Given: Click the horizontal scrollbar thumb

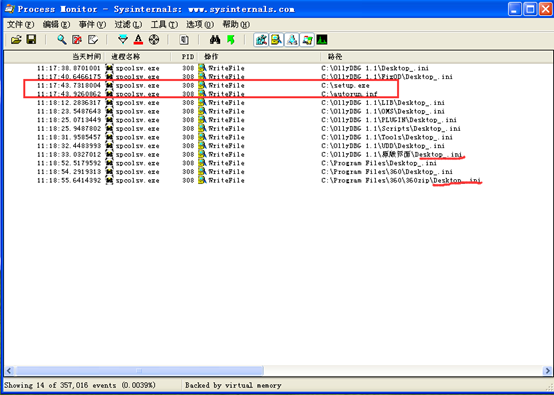Looking at the screenshot, I should [139, 371].
